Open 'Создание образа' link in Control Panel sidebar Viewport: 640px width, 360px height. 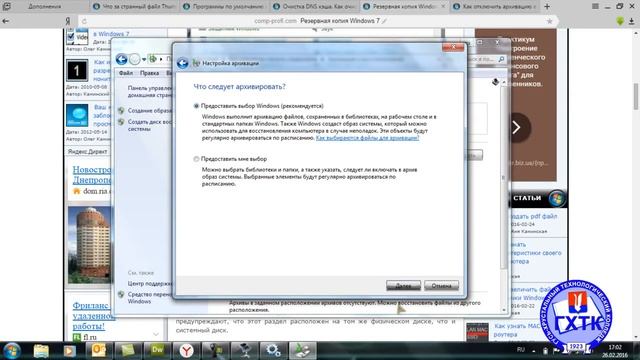pyautogui.click(x=149, y=111)
